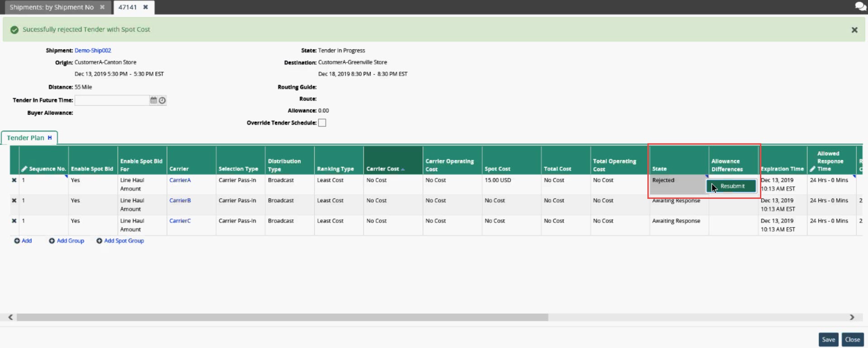This screenshot has height=348, width=868.
Task: Select Resubmit from the context menu
Action: pyautogui.click(x=731, y=186)
